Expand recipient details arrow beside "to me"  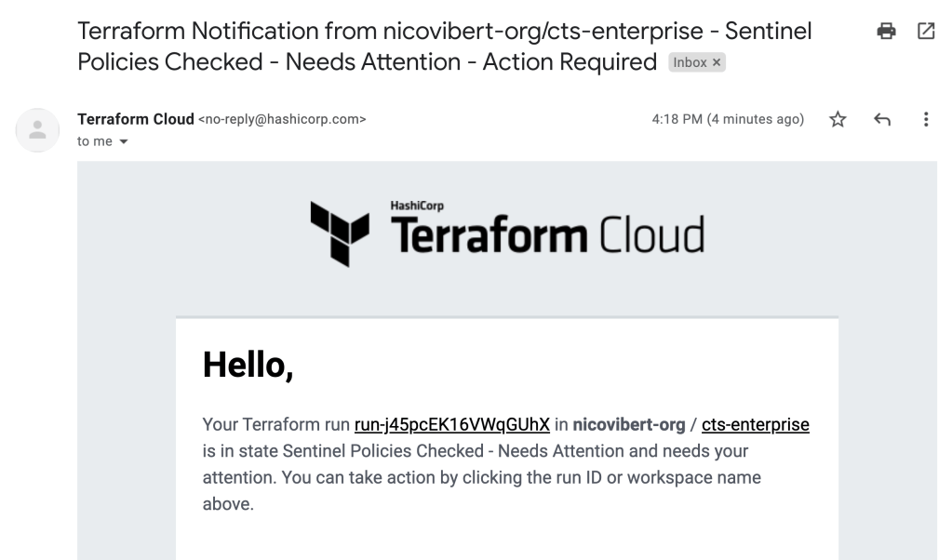[x=124, y=141]
